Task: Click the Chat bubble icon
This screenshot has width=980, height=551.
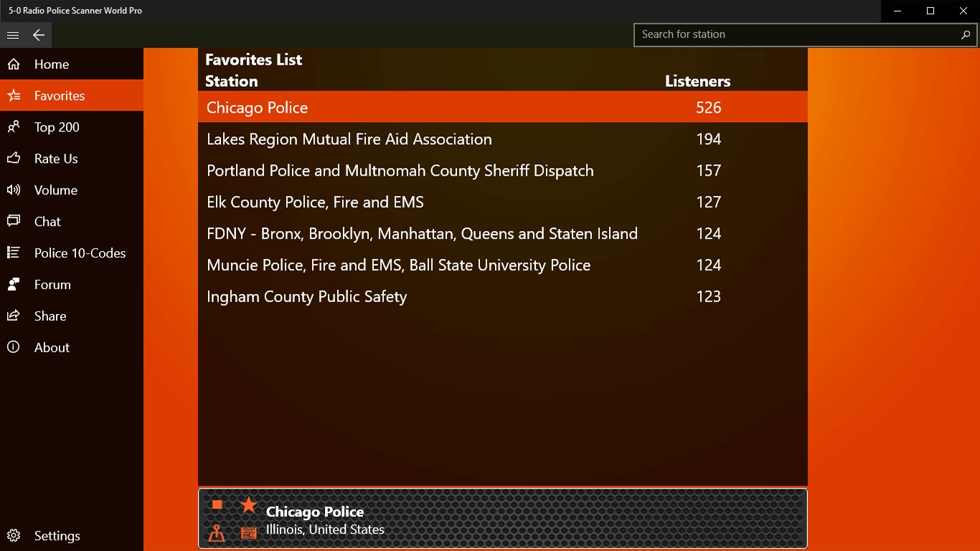Action: 13,222
